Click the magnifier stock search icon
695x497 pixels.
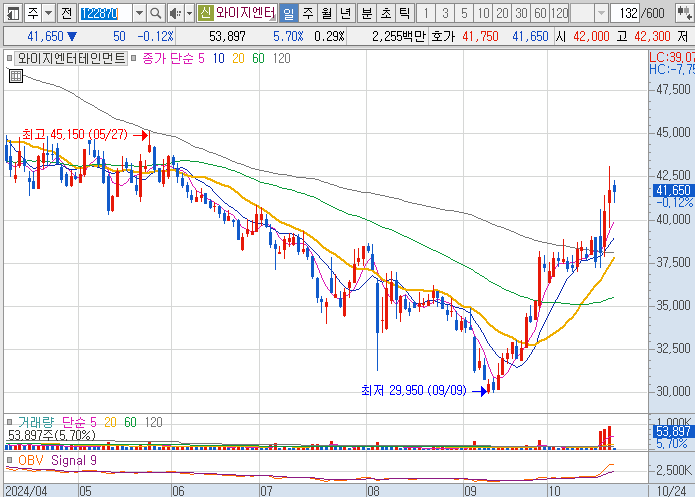click(x=156, y=13)
